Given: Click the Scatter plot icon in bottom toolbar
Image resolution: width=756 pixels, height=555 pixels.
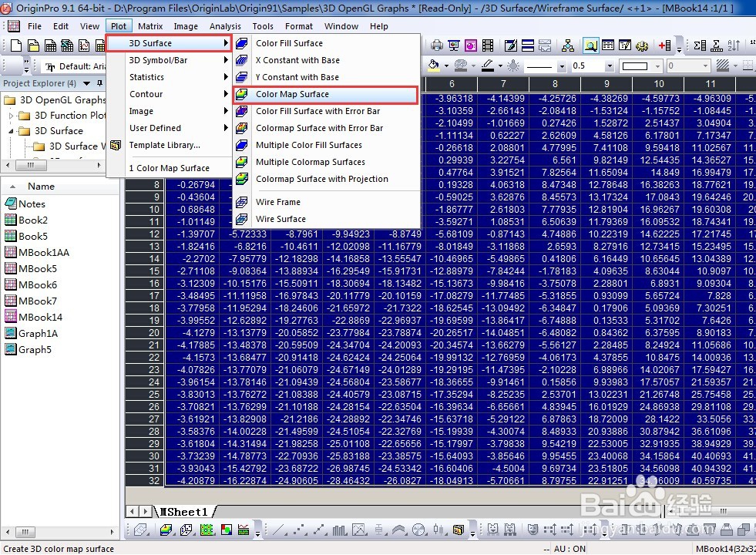Looking at the screenshot, I should click(x=300, y=530).
